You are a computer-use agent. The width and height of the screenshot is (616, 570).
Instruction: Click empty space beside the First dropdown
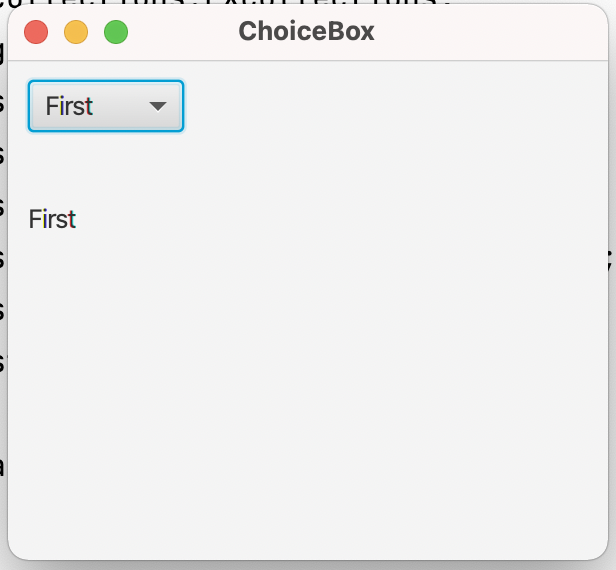pyautogui.click(x=393, y=106)
